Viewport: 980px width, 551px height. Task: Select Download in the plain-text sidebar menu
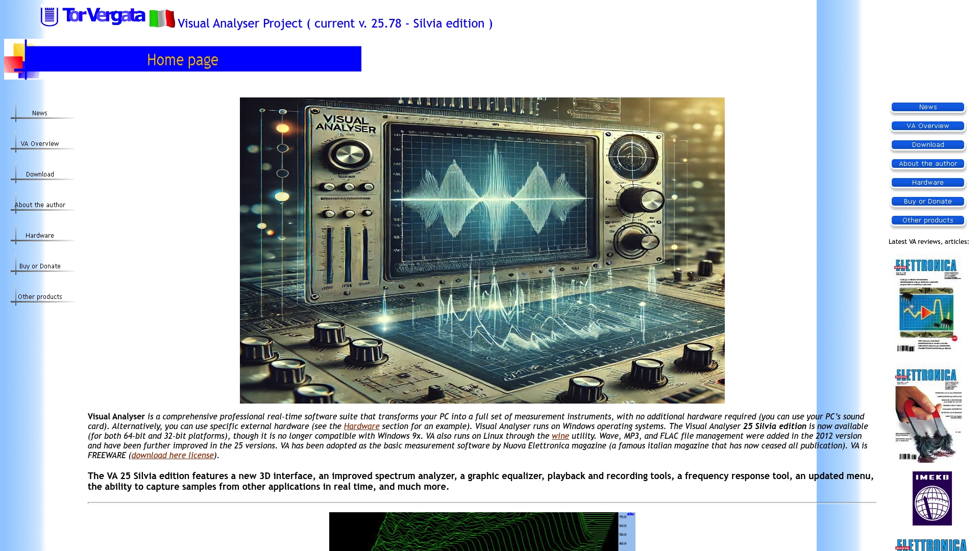[x=40, y=174]
